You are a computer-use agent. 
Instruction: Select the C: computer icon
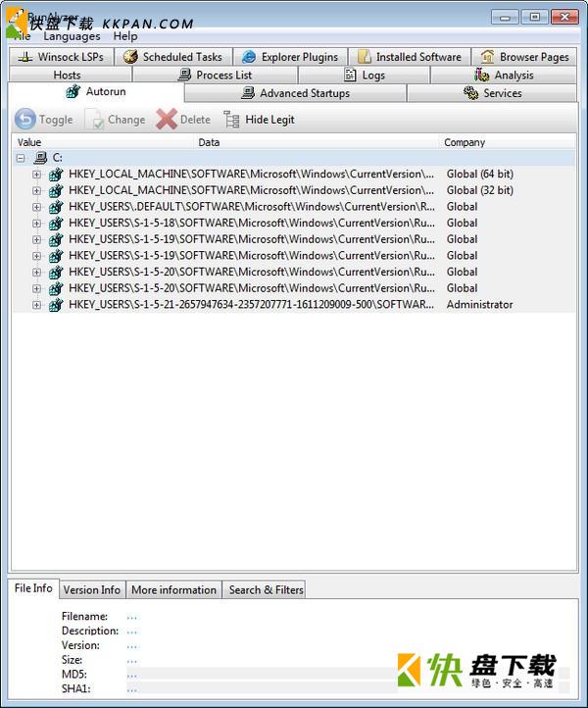tap(40, 158)
